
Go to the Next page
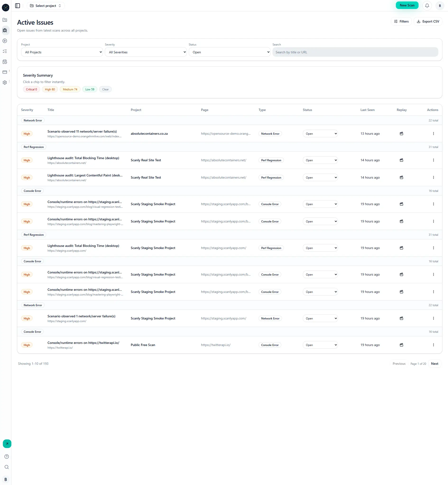click(434, 364)
